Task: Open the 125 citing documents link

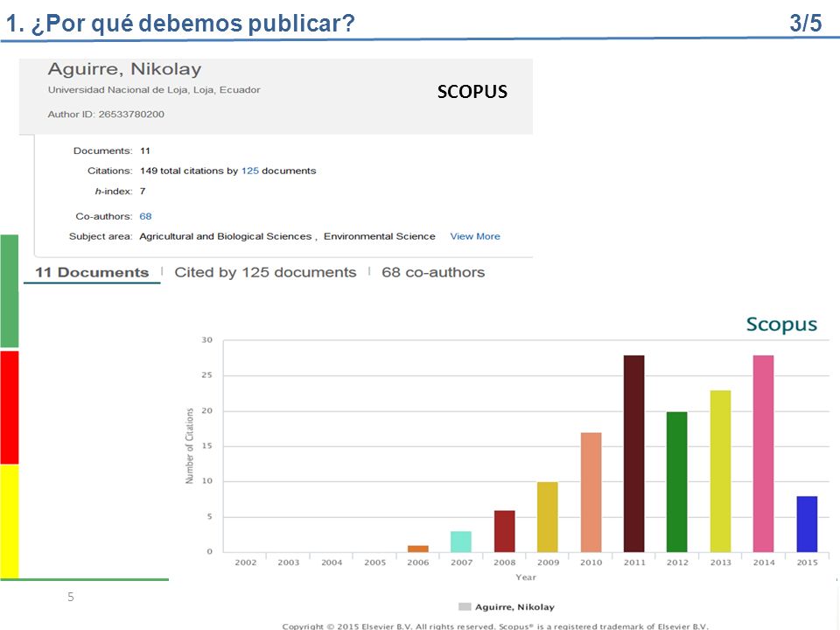Action: coord(249,171)
